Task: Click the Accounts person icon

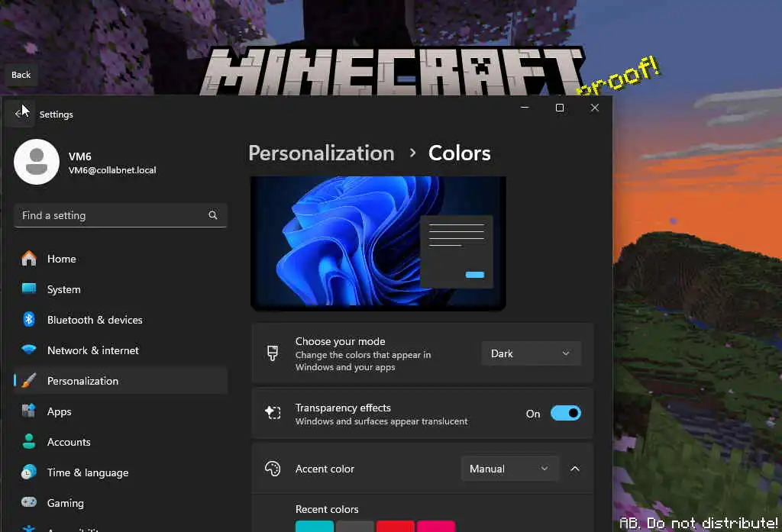Action: pos(29,441)
